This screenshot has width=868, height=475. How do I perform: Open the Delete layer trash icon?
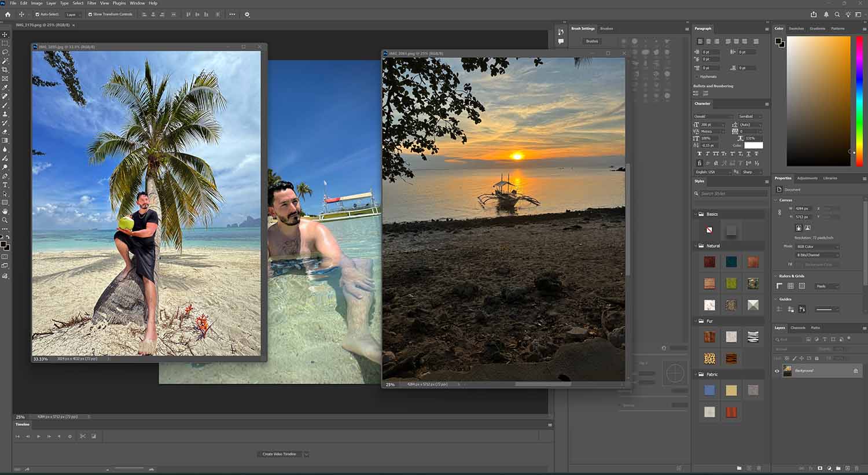(857, 469)
